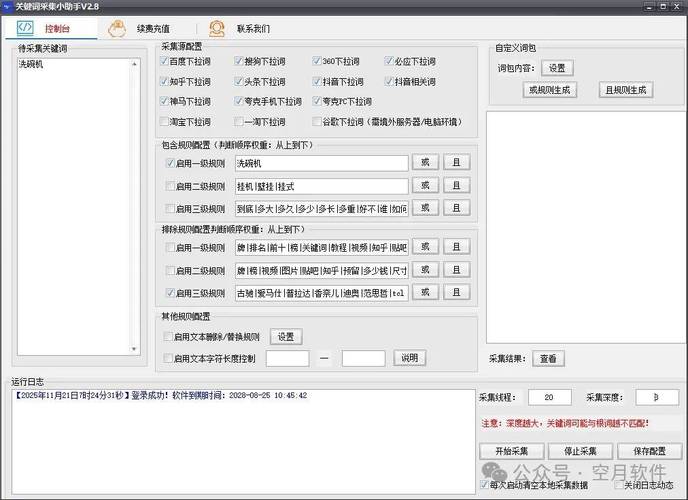
Task: Click exclude field starting 牌|榜|视频|图片
Action: pyautogui.click(x=322, y=270)
